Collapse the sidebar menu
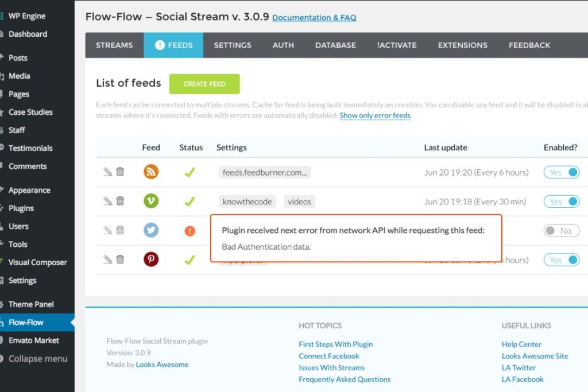Viewport: 588px width, 392px height. 37,359
